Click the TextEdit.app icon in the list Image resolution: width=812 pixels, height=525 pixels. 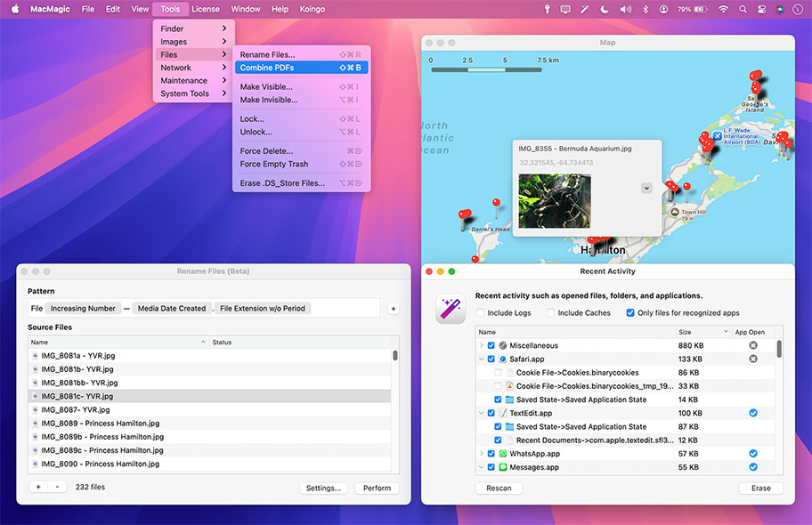click(504, 413)
